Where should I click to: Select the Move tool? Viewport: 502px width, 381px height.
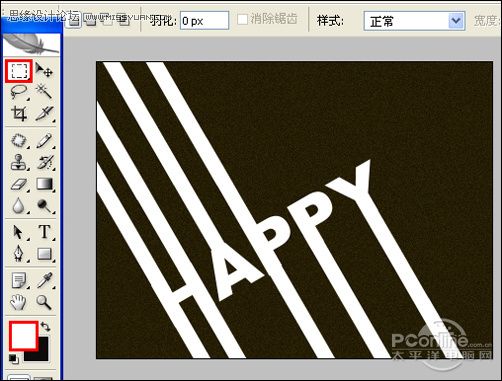pyautogui.click(x=44, y=70)
